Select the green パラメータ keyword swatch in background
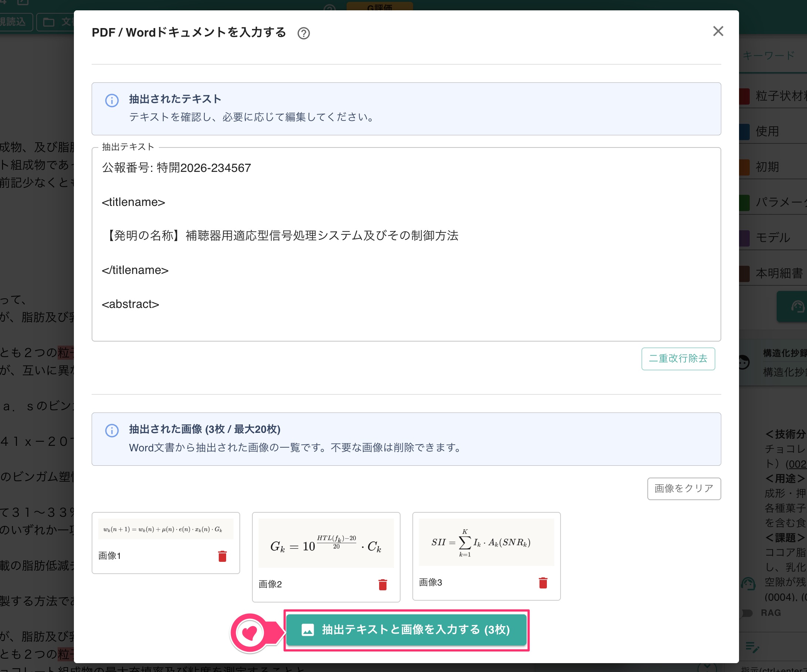This screenshot has width=807, height=672. click(x=744, y=203)
